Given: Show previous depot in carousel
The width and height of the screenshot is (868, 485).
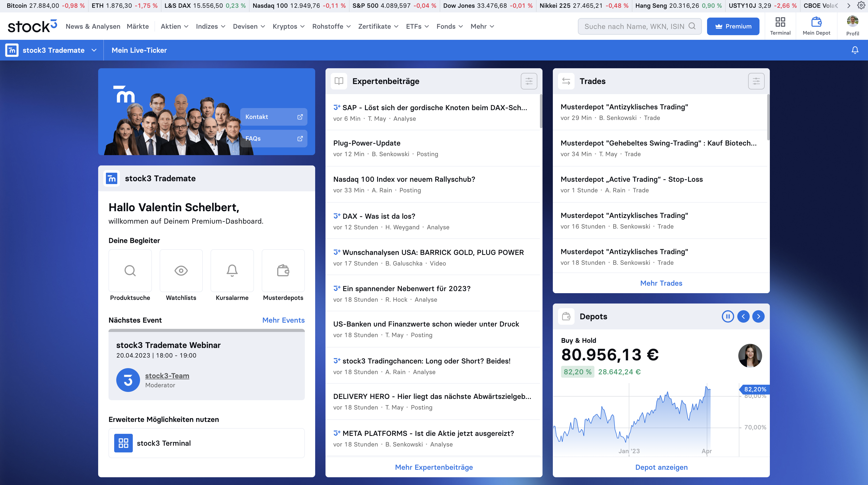Looking at the screenshot, I should click(x=743, y=316).
